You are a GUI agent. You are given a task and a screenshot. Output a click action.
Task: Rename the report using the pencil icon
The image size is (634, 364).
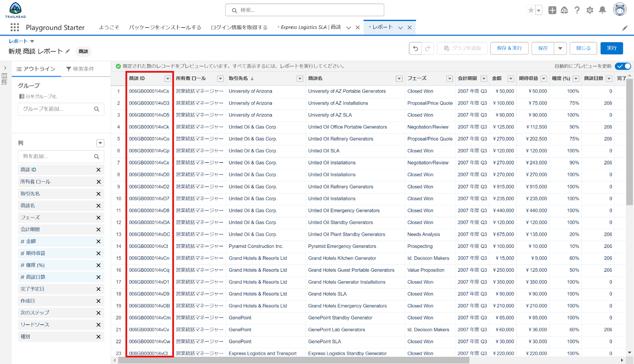point(68,51)
